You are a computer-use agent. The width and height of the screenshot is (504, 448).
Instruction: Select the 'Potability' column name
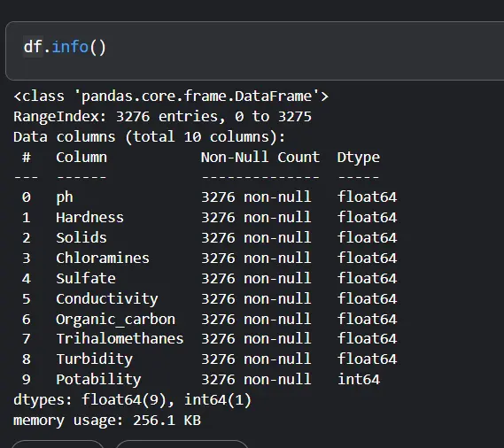click(98, 380)
